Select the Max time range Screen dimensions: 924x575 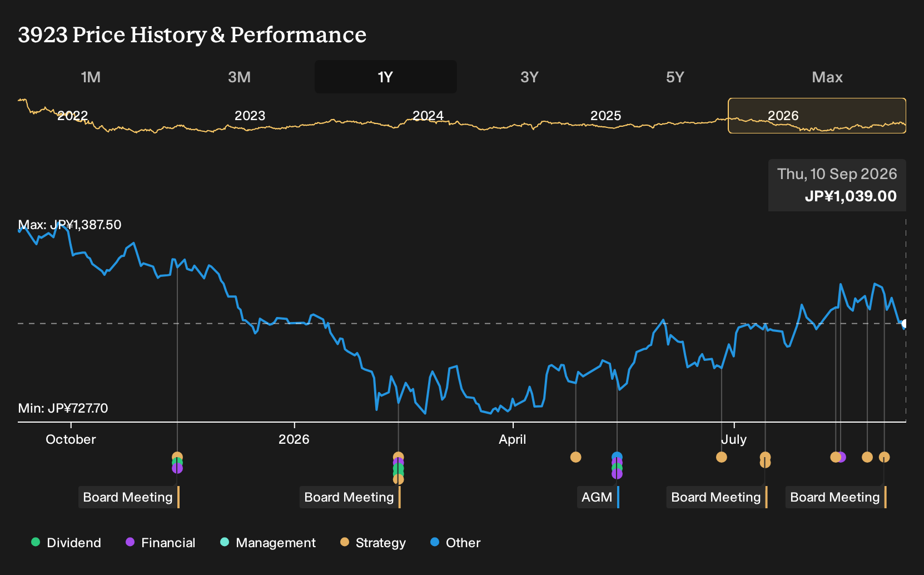point(827,77)
